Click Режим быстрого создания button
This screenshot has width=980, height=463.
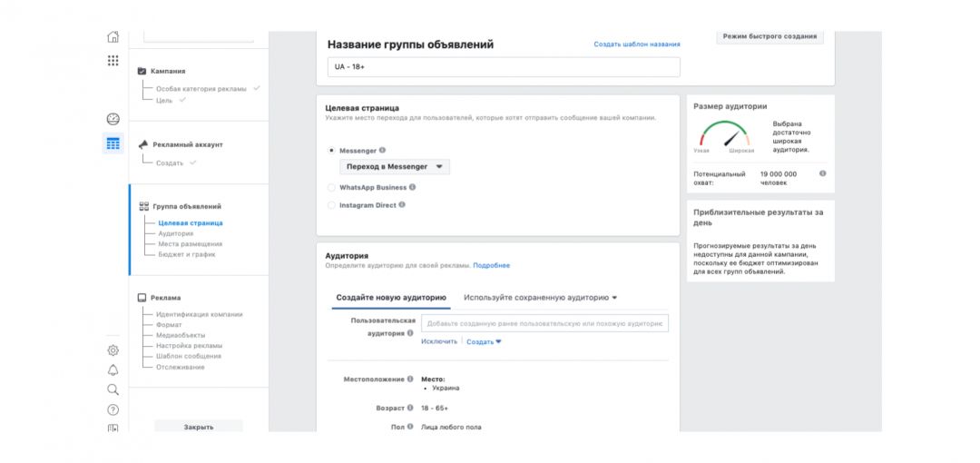770,36
